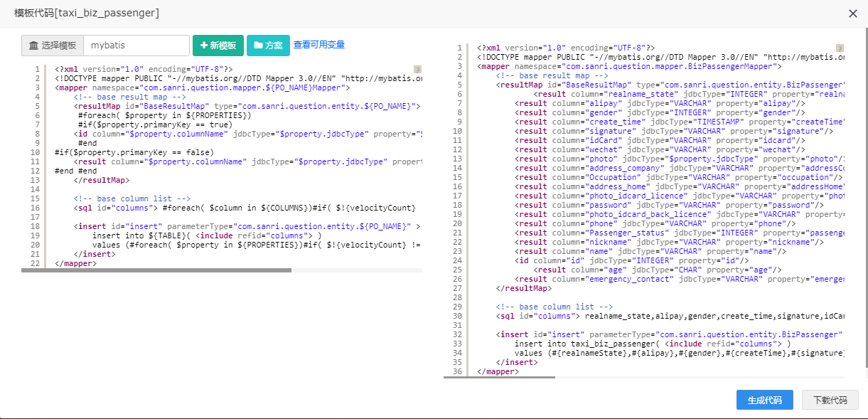Viewport: 868px width, 419px height.
Task: Click the 生成代码 generate button
Action: pyautogui.click(x=765, y=400)
